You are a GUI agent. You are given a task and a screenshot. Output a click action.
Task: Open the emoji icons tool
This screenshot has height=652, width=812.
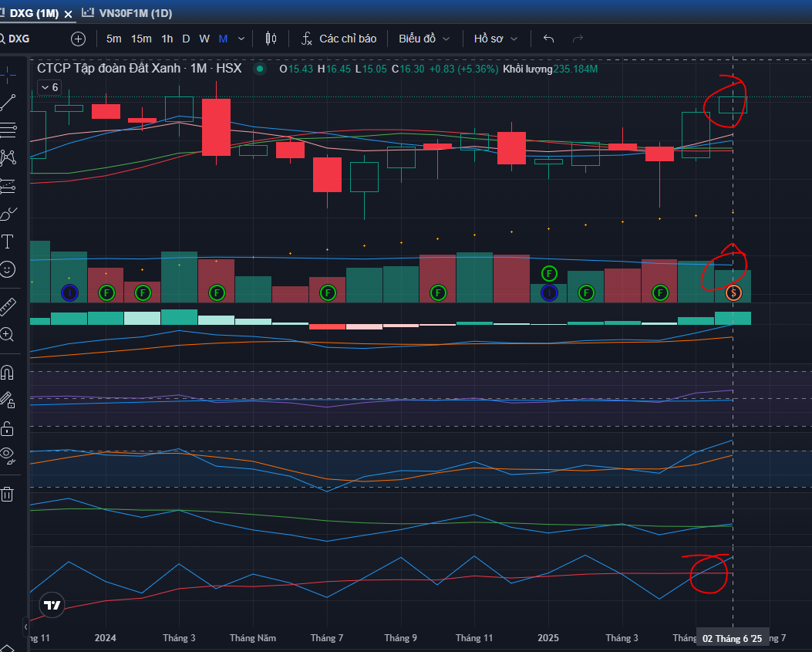coord(7,269)
